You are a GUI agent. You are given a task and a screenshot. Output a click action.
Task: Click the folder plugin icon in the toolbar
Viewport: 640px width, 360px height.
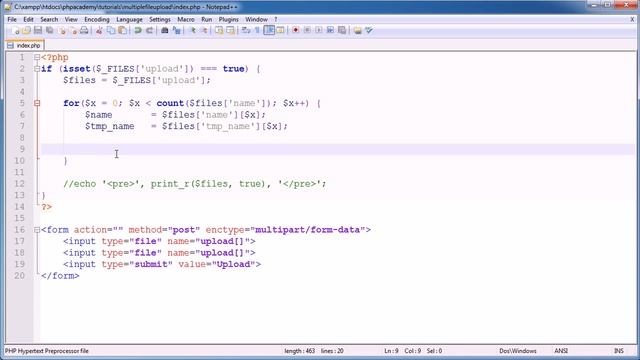(x=358, y=30)
